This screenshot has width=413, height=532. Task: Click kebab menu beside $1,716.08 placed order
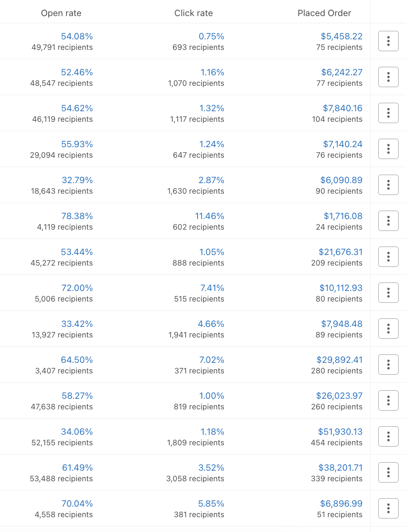coord(388,221)
